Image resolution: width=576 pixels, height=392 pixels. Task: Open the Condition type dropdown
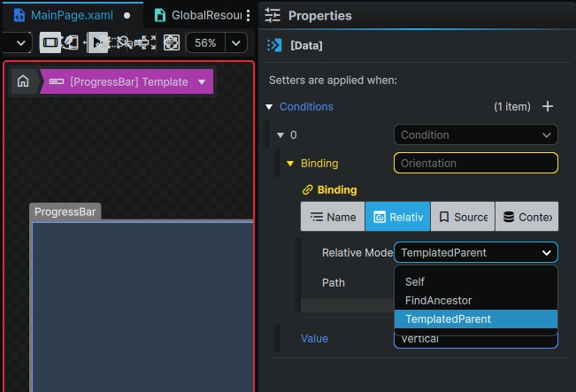(475, 135)
